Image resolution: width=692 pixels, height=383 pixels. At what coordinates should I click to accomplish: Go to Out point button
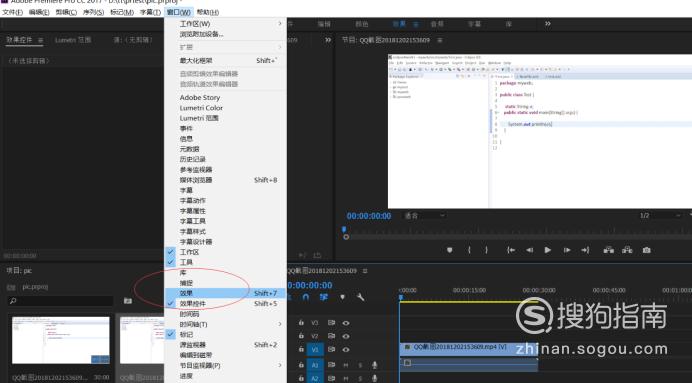pyautogui.click(x=585, y=250)
